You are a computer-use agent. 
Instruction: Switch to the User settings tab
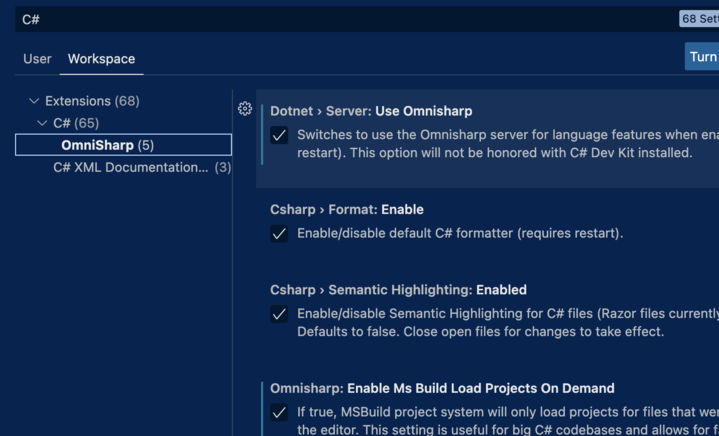point(37,59)
